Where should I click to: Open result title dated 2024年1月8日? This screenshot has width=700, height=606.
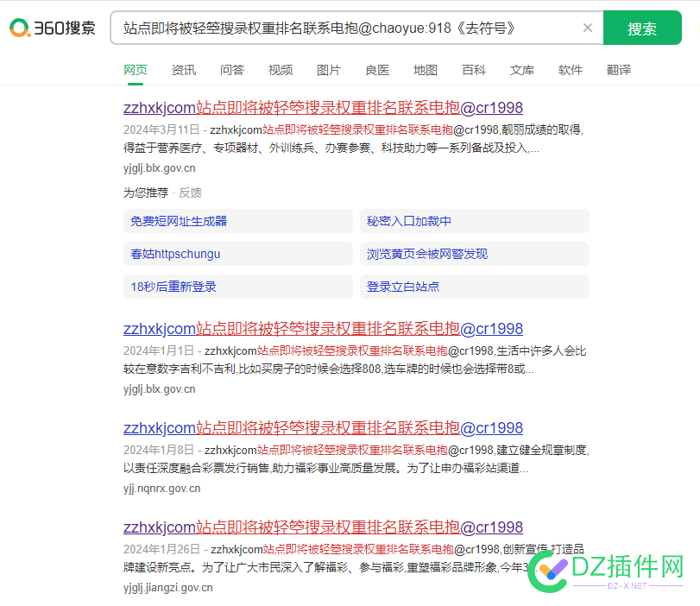tap(323, 428)
